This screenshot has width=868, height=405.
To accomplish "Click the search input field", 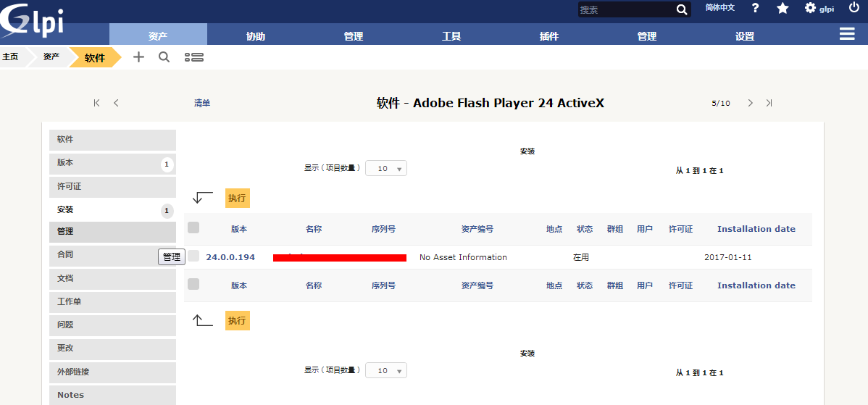I will pyautogui.click(x=626, y=10).
